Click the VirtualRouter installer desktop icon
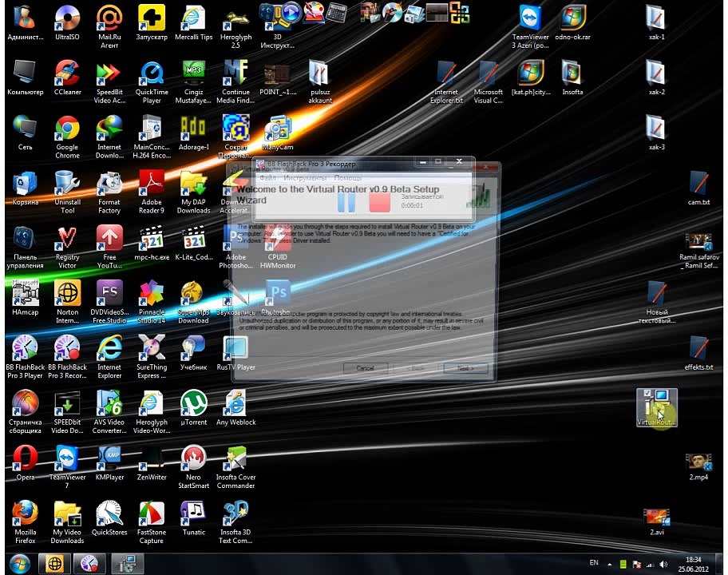 [x=656, y=408]
